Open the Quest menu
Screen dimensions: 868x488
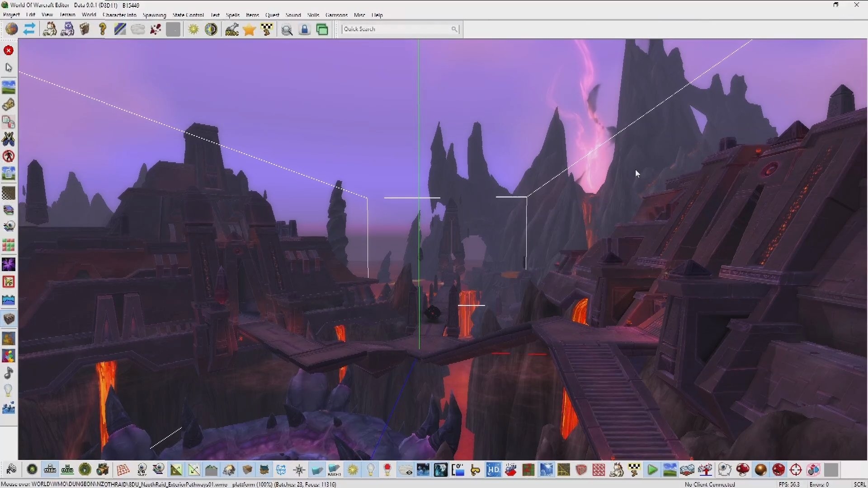click(x=272, y=15)
